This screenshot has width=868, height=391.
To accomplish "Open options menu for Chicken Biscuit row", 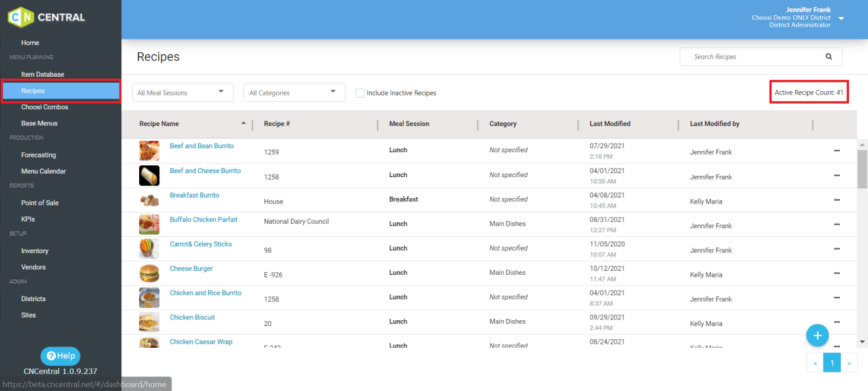I will tap(837, 322).
